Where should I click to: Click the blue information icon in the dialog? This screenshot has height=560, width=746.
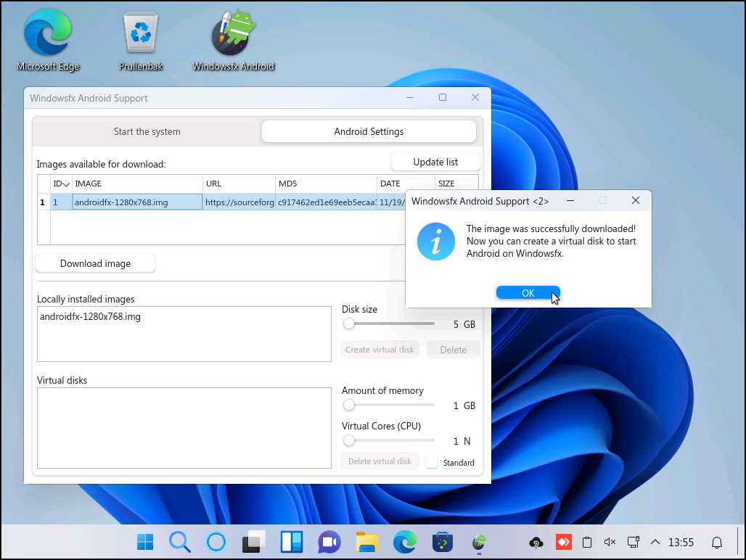(x=436, y=242)
